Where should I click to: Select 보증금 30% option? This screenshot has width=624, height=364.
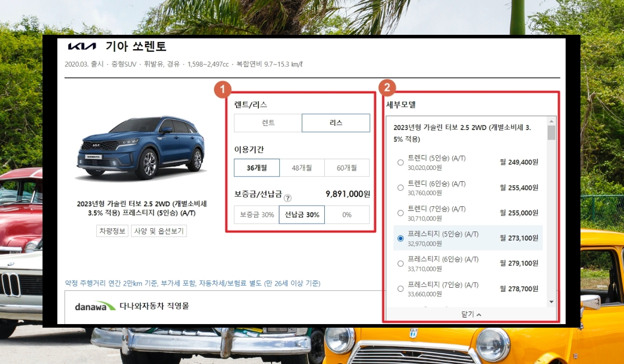257,215
